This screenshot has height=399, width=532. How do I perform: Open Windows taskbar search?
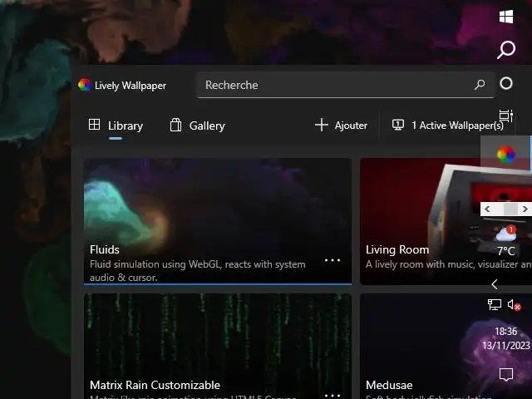click(x=506, y=50)
